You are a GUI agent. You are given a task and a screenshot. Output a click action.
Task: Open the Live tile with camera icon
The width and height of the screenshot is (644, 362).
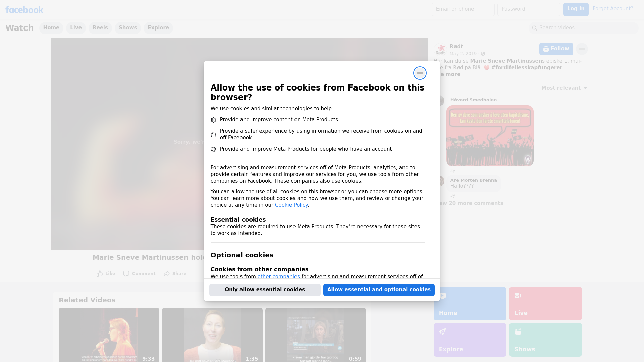[x=545, y=304]
